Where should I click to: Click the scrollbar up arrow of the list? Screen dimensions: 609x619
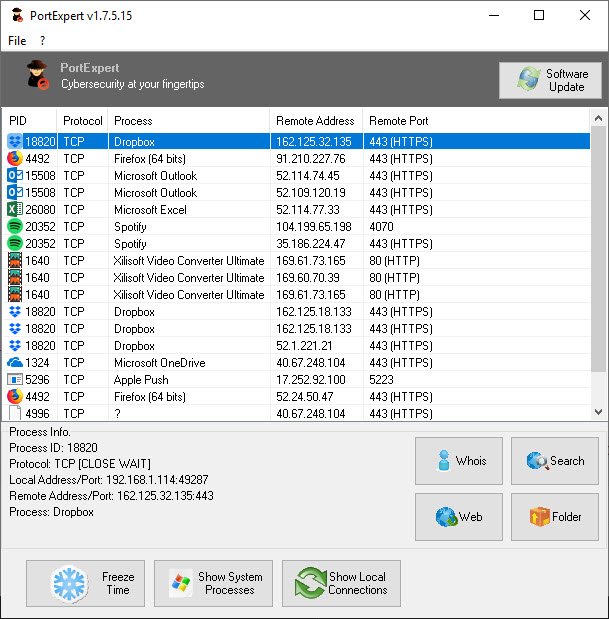(598, 118)
